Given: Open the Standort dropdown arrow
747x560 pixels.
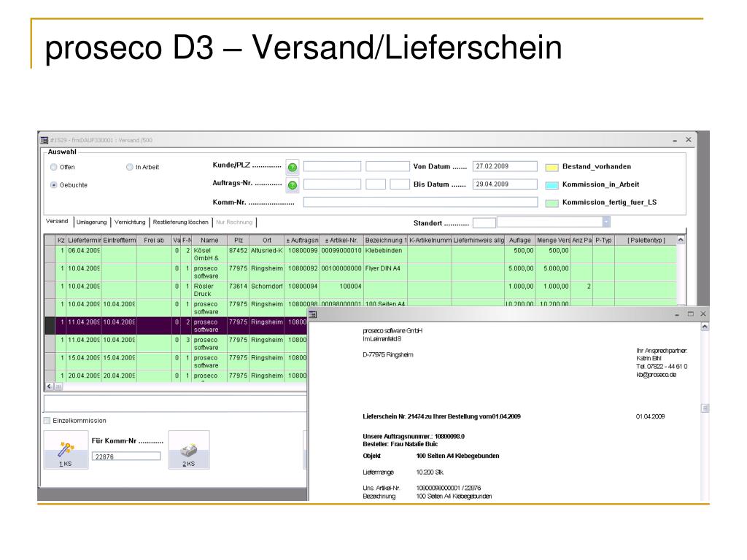Looking at the screenshot, I should point(606,222).
